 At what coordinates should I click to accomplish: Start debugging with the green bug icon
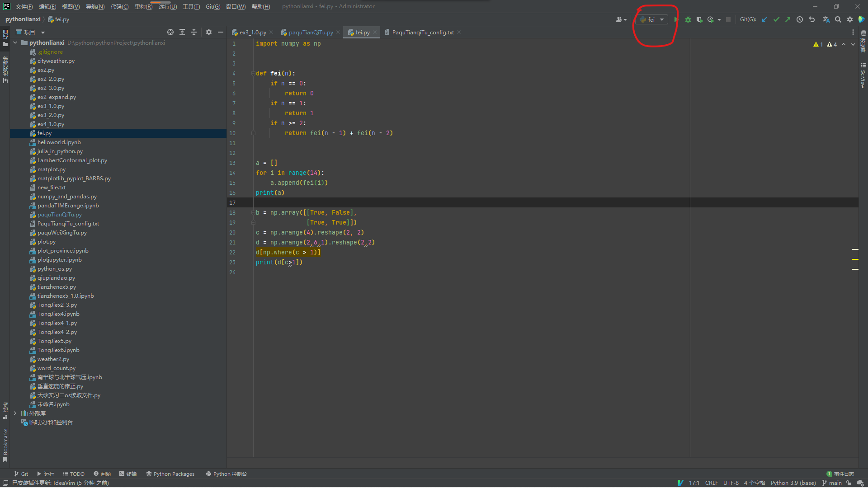(688, 19)
